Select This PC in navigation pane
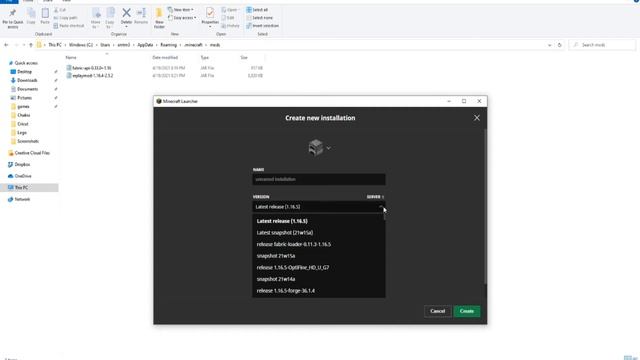Screen dimensions: 640x360 pos(21,188)
